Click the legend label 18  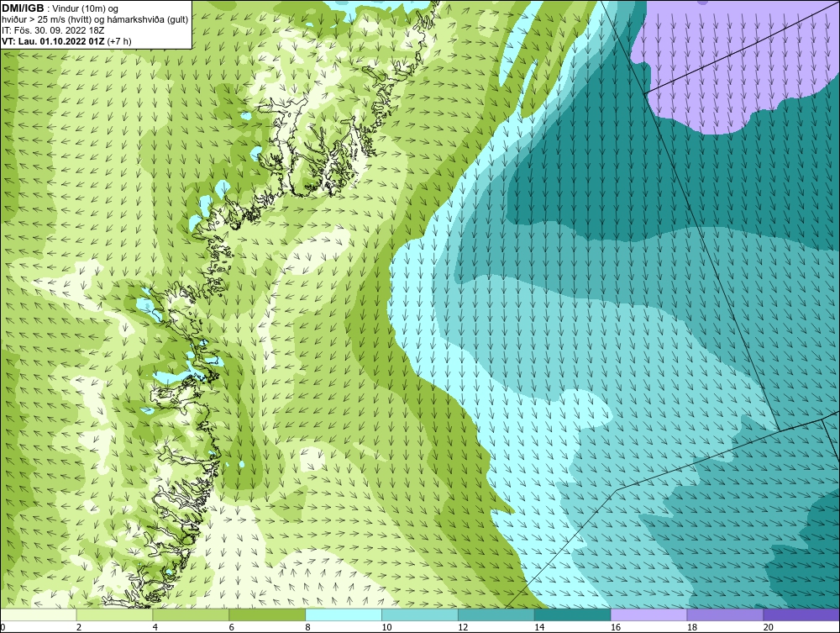tap(691, 627)
